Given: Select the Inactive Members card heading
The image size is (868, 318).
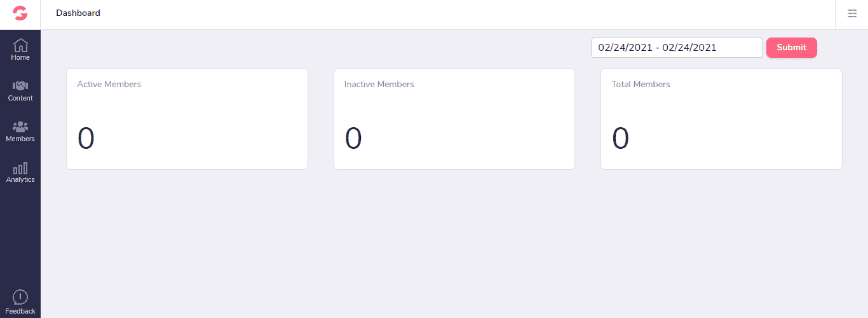Looking at the screenshot, I should pos(379,84).
